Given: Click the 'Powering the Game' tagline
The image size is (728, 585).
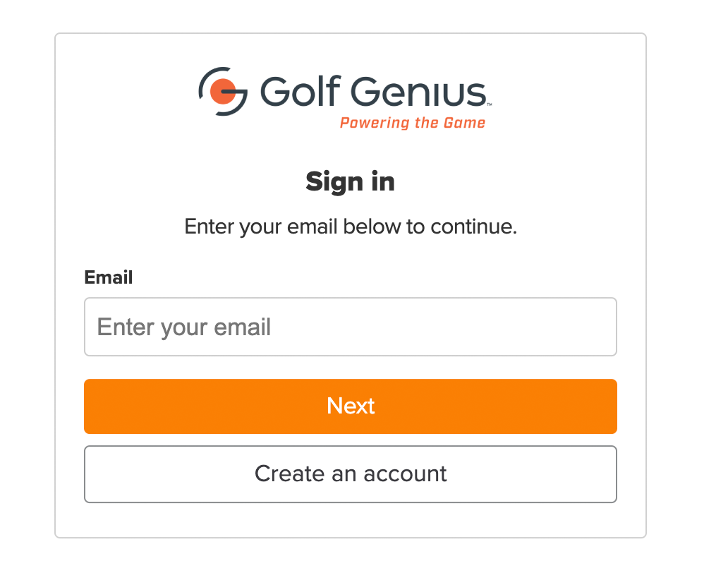Looking at the screenshot, I should (x=413, y=123).
